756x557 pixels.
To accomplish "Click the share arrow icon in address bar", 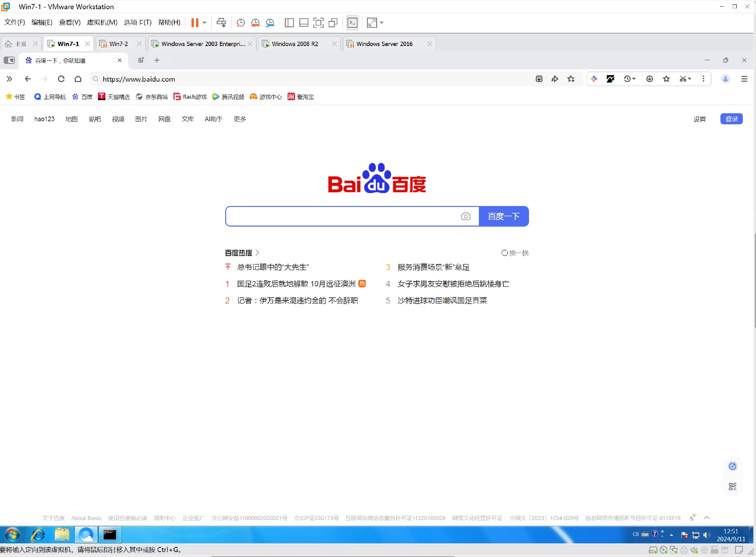I will [x=555, y=79].
